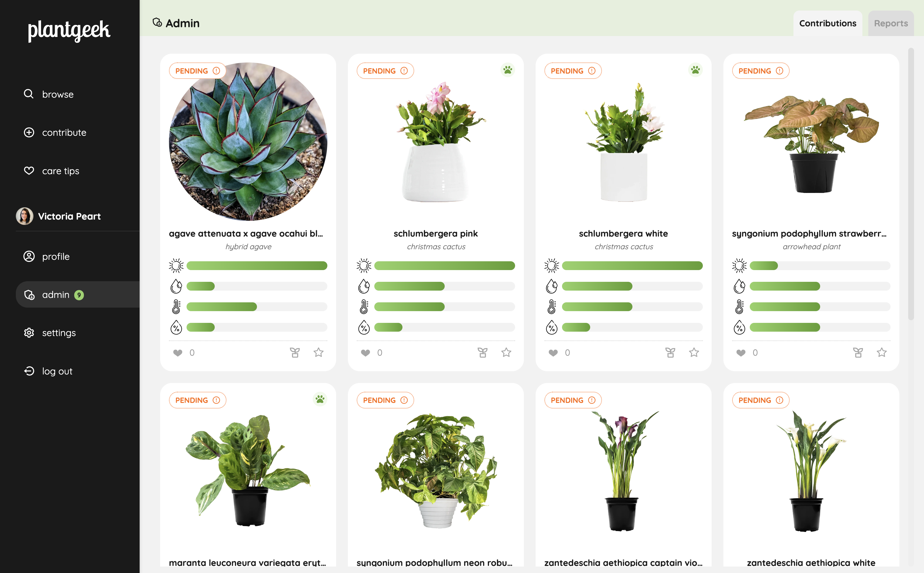Click the sun light icon on schlumbergera white
The image size is (924, 573).
pos(551,266)
